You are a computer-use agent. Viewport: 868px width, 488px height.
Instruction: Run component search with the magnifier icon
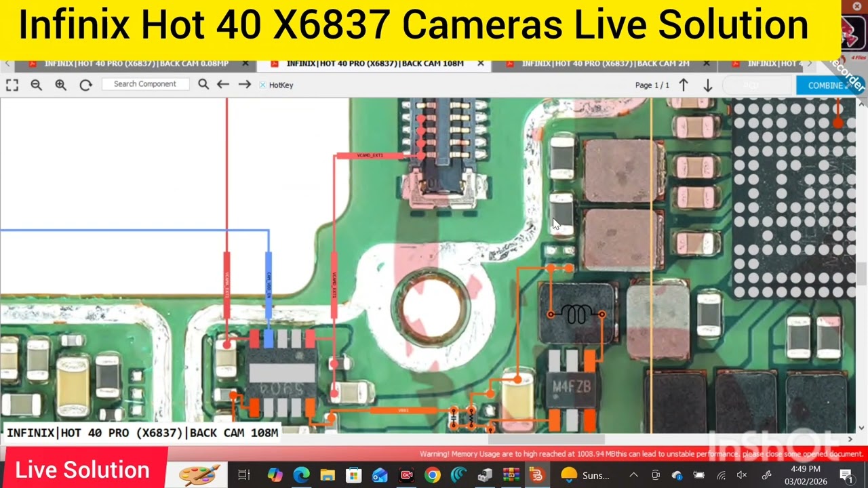click(x=203, y=85)
